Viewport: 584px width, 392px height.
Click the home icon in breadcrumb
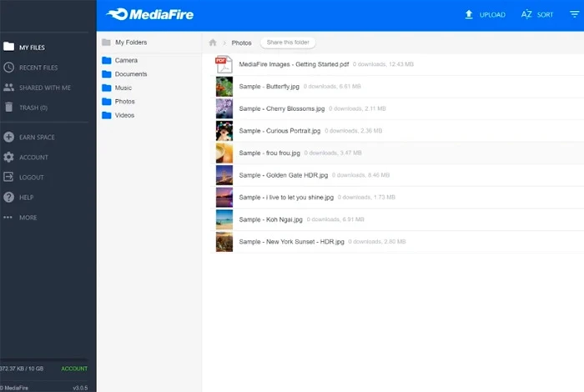213,43
